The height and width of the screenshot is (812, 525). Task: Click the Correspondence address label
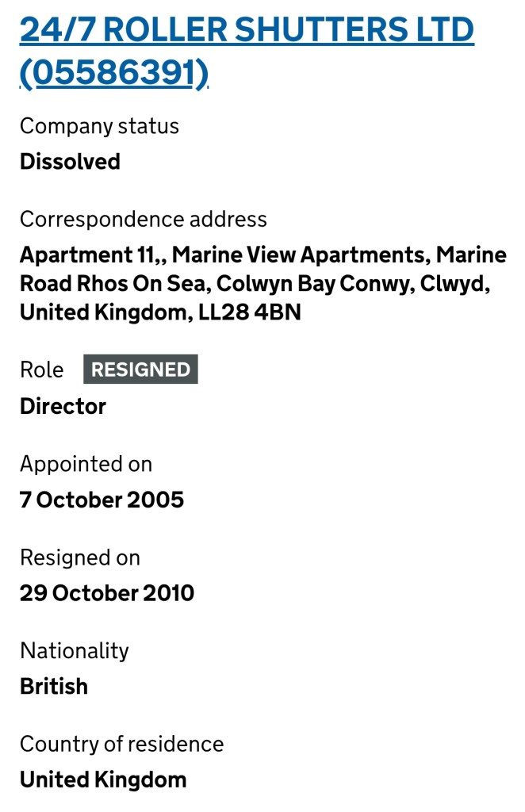pos(143,219)
